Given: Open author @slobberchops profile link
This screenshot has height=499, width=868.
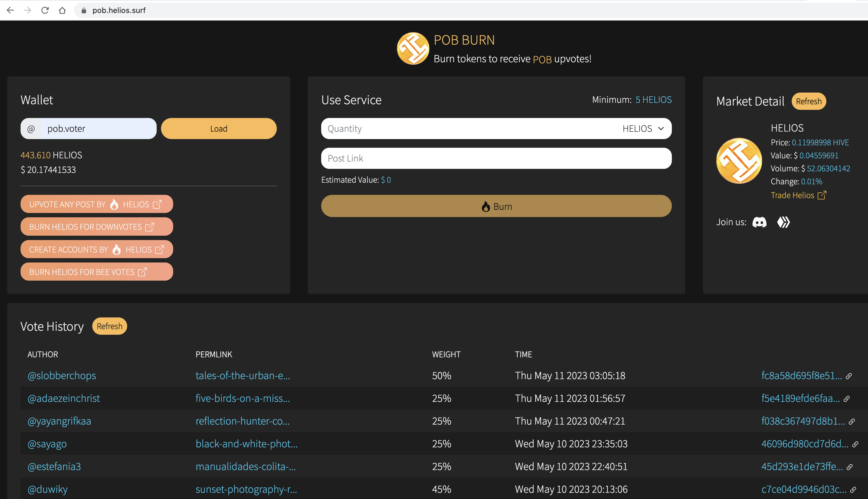Looking at the screenshot, I should [62, 376].
